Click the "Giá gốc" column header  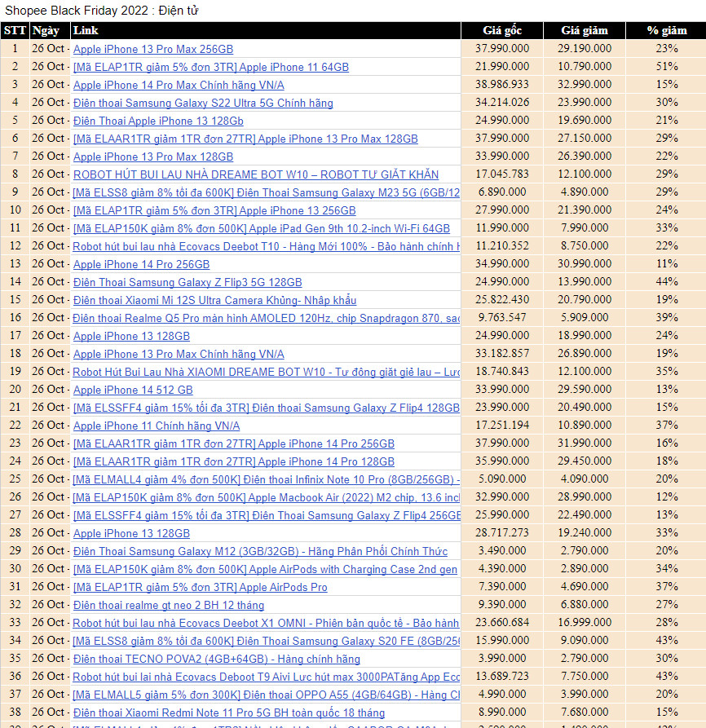click(502, 30)
